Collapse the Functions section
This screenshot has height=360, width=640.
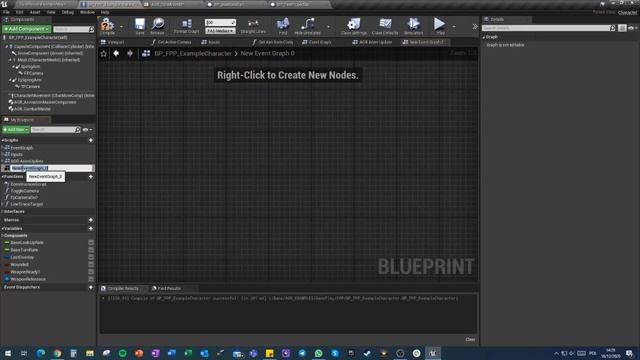(2, 177)
